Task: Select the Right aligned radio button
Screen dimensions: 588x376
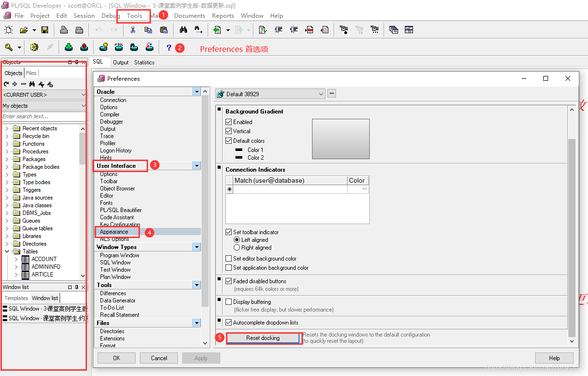Action: [x=237, y=248]
